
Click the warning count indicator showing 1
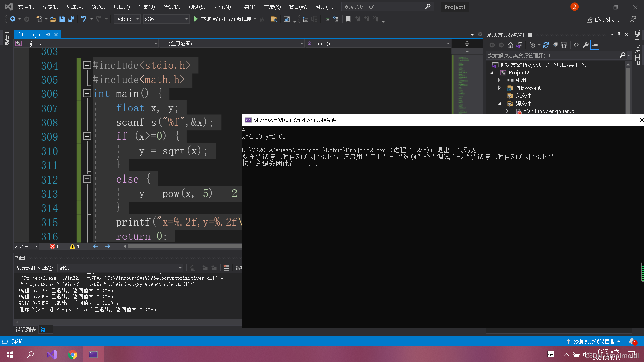75,247
